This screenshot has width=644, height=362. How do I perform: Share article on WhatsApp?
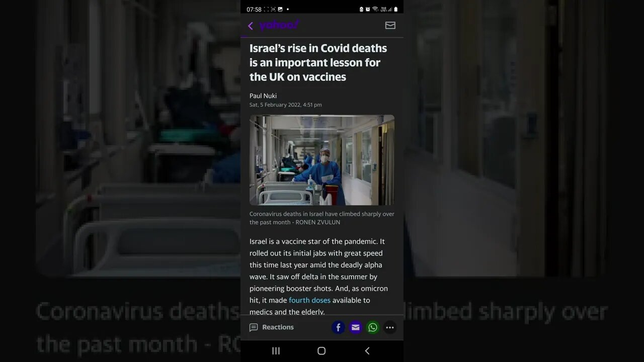(373, 327)
